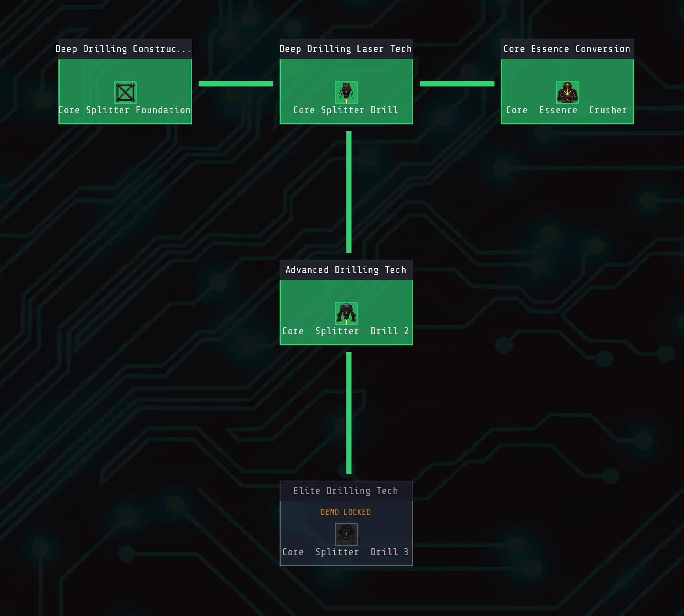Click the 'Core Splitter Foundation' label
Screen dimensions: 684x616
[x=125, y=110]
